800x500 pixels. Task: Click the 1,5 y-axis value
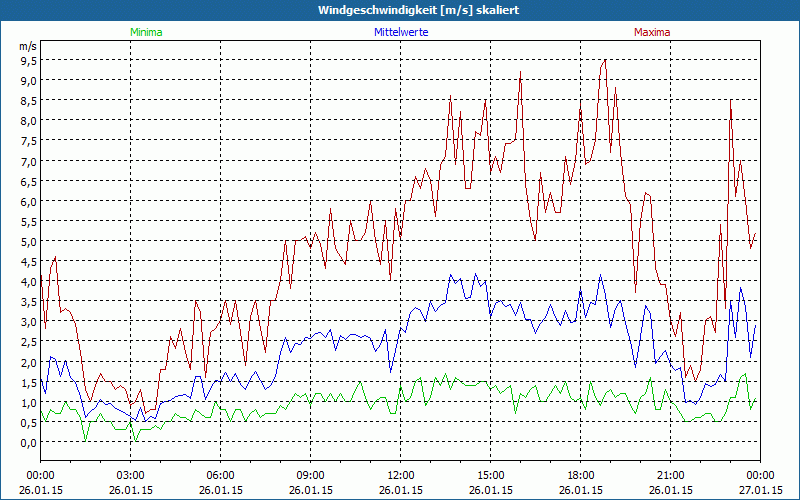pos(29,382)
